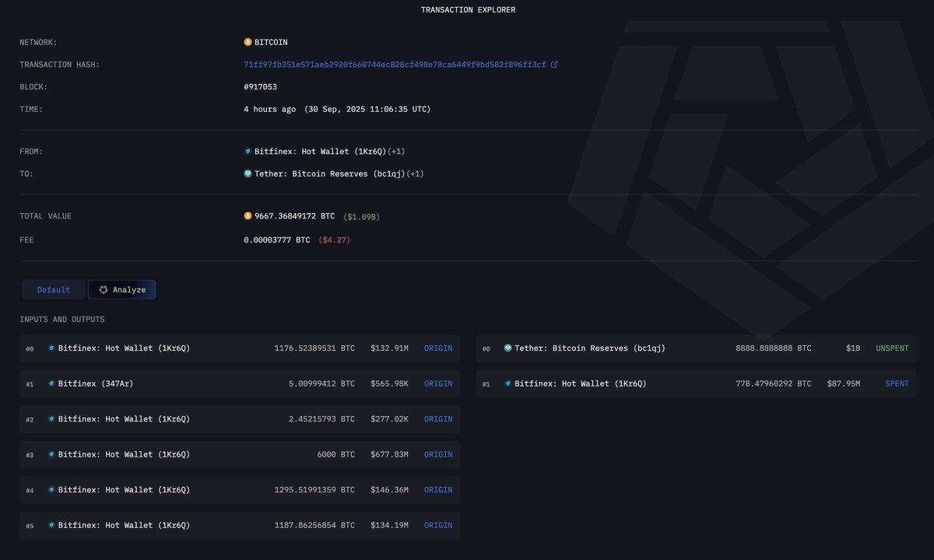Image resolution: width=934 pixels, height=560 pixels.
Task: Expand the (+1) senders in FROM row
Action: click(396, 152)
